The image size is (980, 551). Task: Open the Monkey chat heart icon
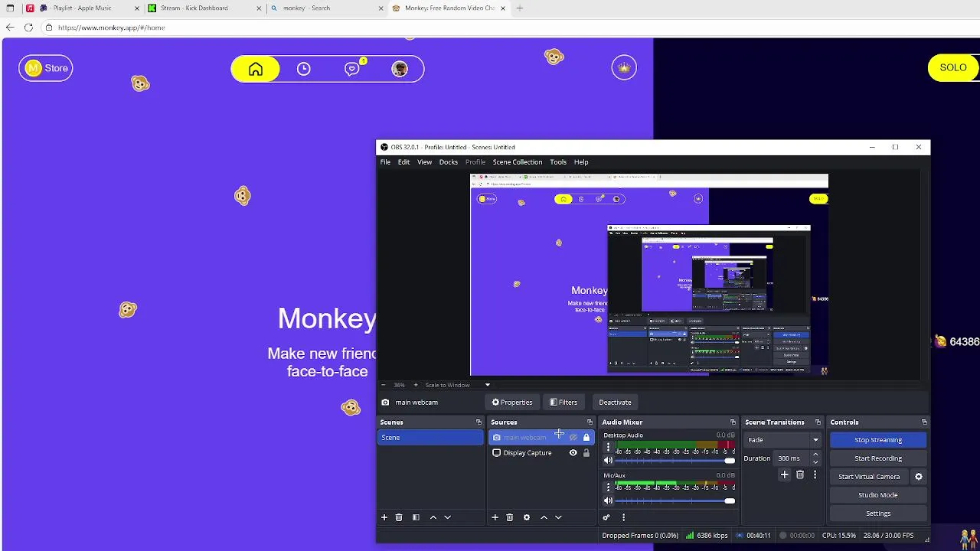352,69
